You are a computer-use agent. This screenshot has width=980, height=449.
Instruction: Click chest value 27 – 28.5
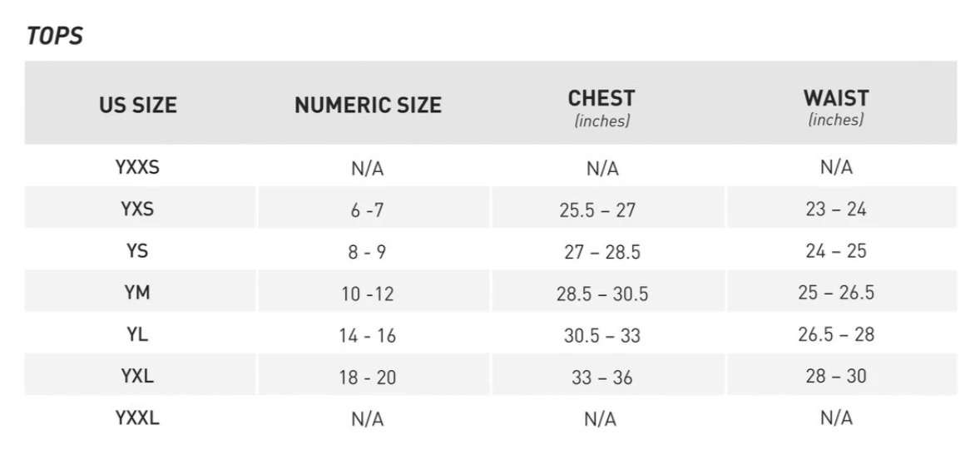point(601,252)
